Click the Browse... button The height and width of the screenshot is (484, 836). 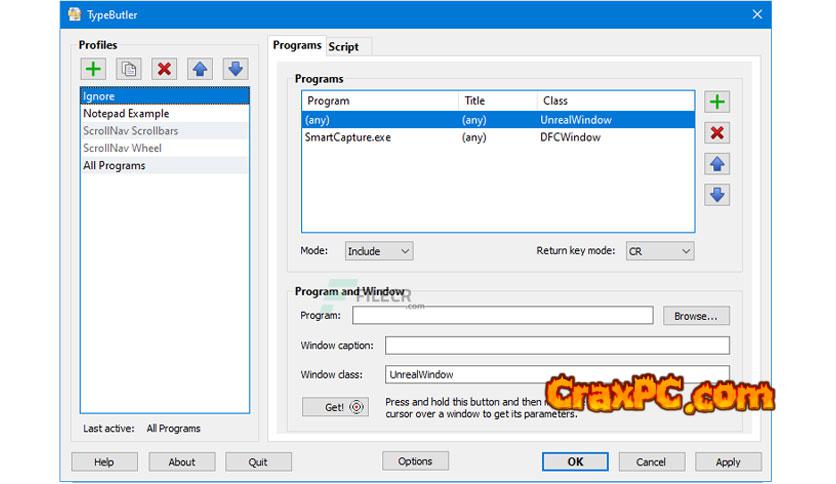coord(696,316)
